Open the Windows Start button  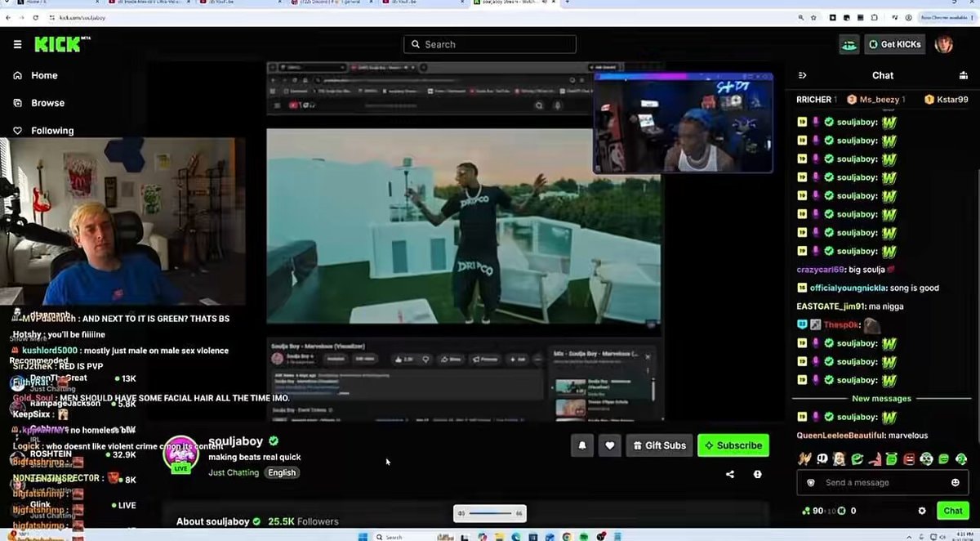(362, 537)
